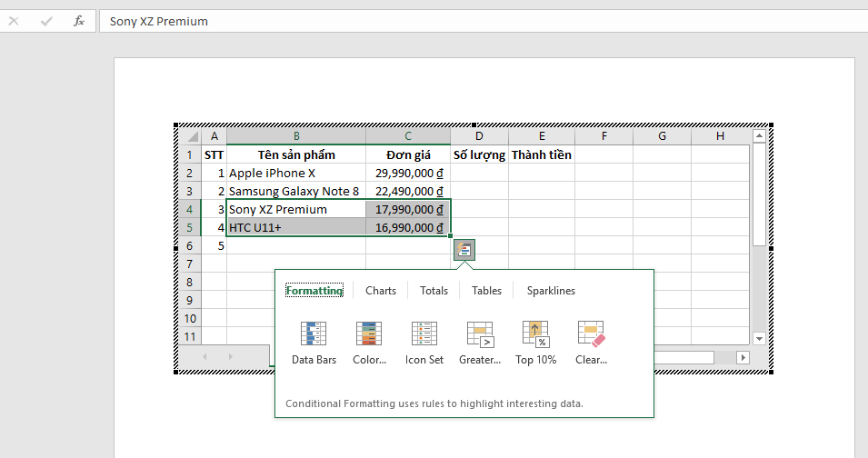Choose Greater Than formatting rule
The image size is (868, 458).
[480, 343]
